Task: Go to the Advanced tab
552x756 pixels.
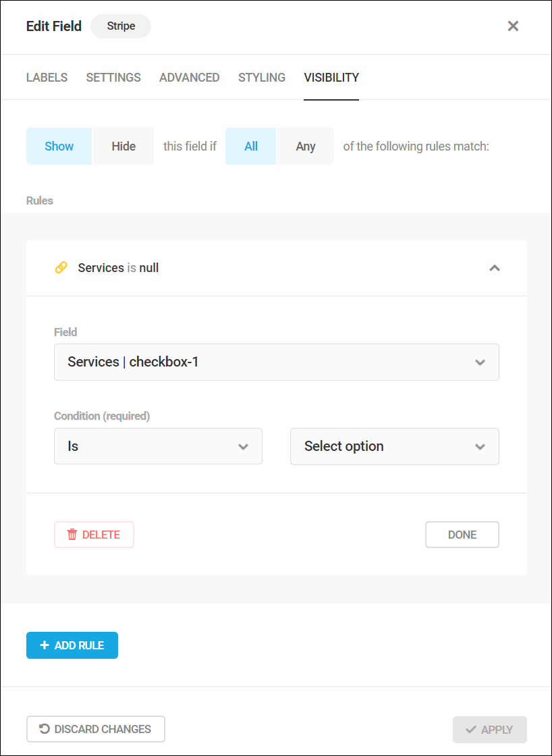Action: [x=190, y=78]
